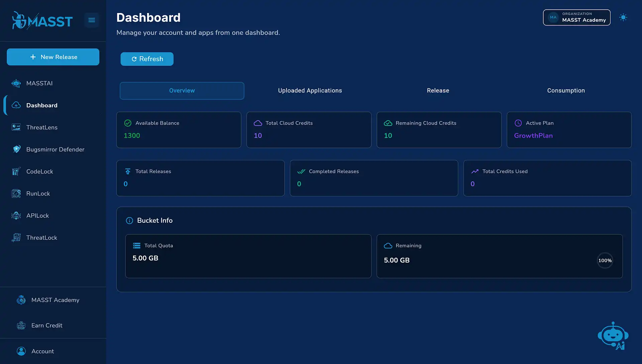The height and width of the screenshot is (364, 642).
Task: Click the Bucket Info information icon
Action: coord(129,221)
